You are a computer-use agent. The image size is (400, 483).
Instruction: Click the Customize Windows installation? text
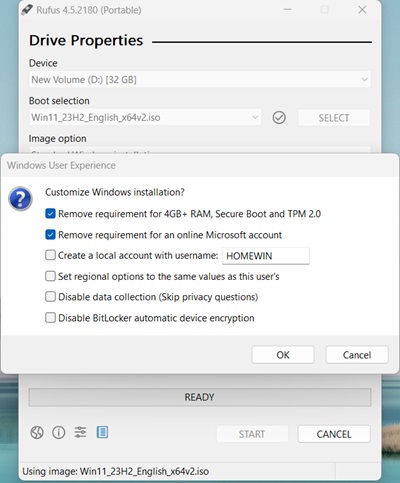[x=115, y=192]
